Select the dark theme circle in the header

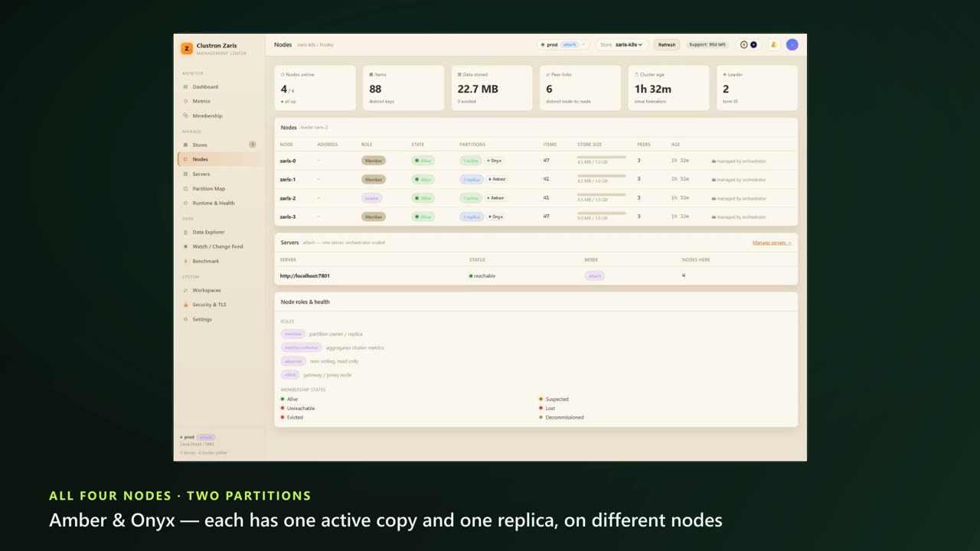pyautogui.click(x=753, y=44)
